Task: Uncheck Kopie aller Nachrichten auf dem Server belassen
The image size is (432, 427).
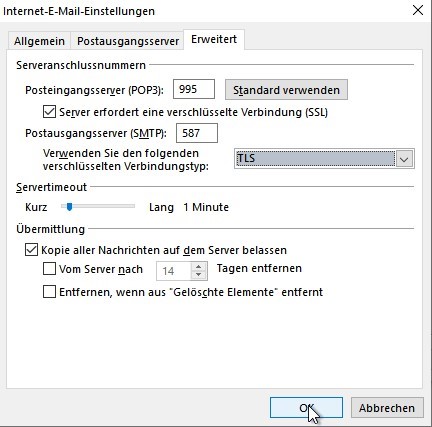Action: click(31, 250)
